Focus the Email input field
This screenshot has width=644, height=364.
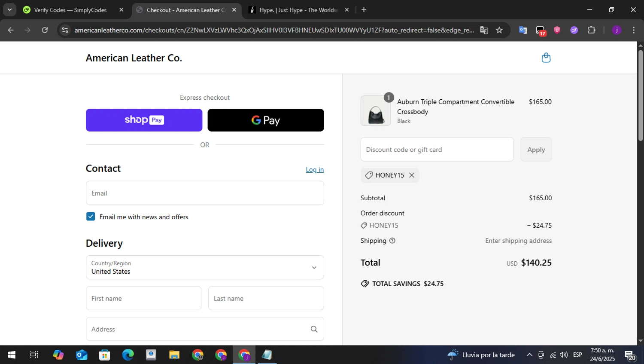tap(205, 193)
